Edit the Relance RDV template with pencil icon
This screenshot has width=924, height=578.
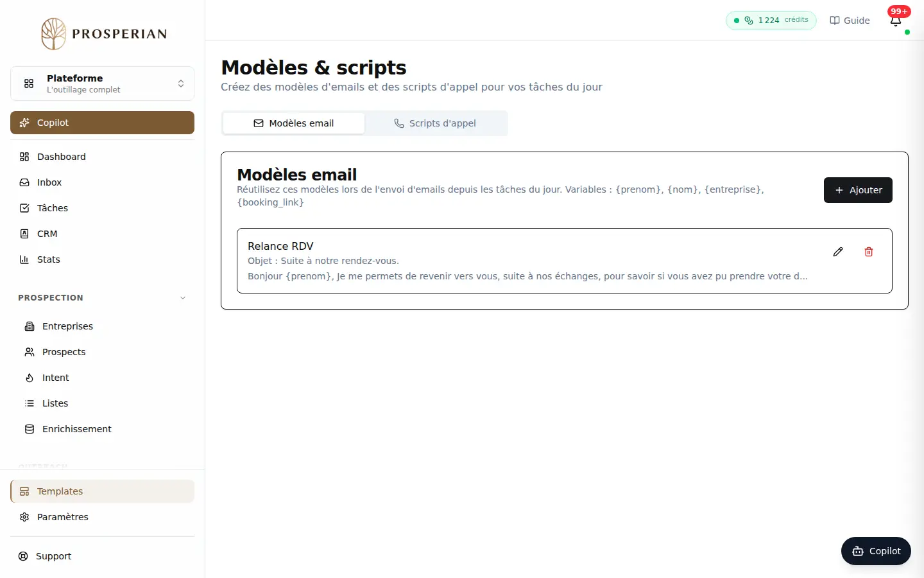837,252
